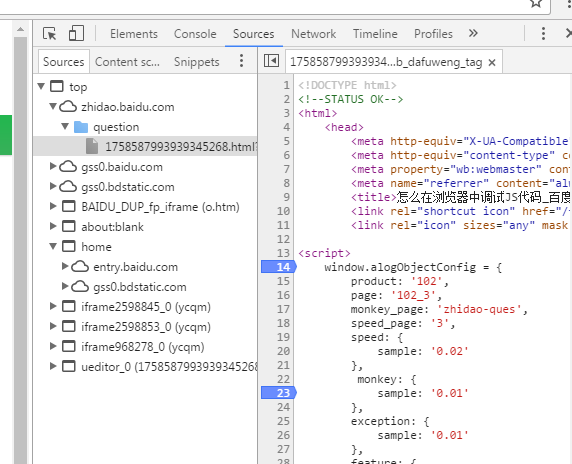Open the Elements panel tab
The image size is (572, 464).
(x=134, y=34)
